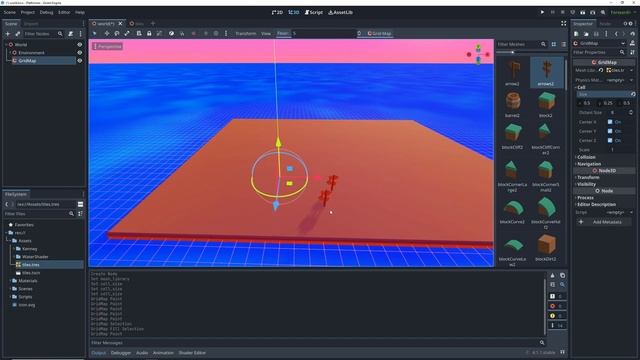Open the GridMap toolbar menu
This screenshot has height=360, width=640.
click(379, 33)
